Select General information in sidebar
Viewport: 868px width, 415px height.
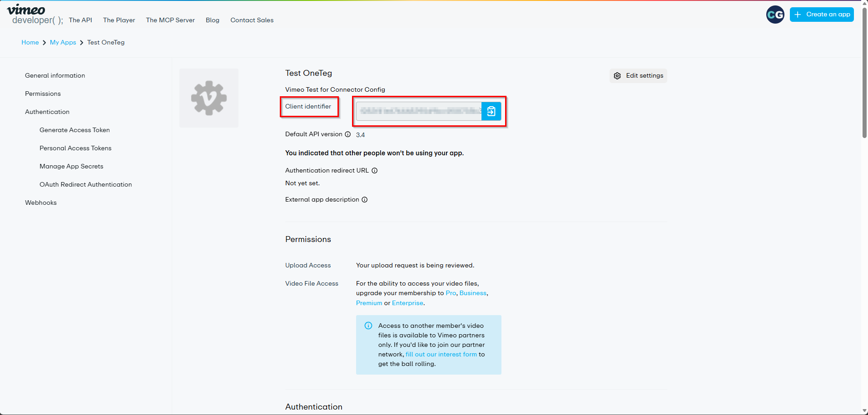(55, 75)
